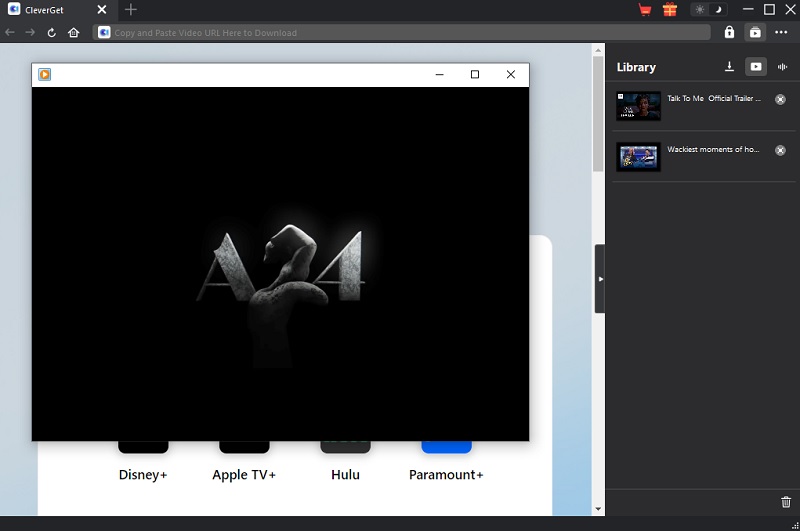
Task: Click the A24 video playback area
Action: point(280,264)
